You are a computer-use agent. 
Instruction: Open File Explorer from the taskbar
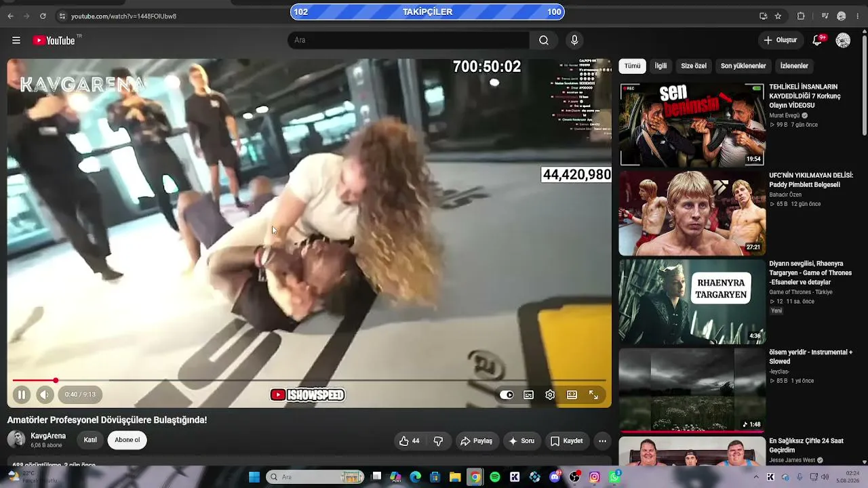[x=455, y=477]
